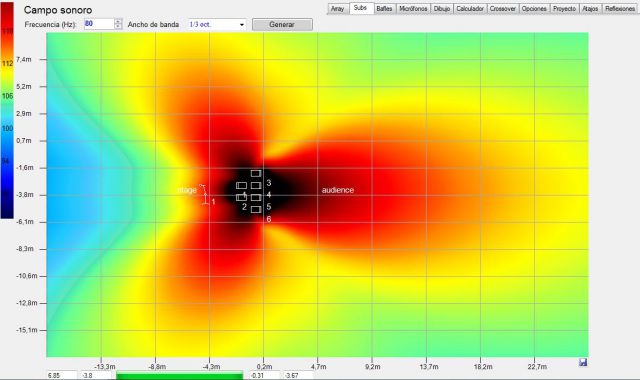Open the Bafles tab
Viewport: 640px width, 380px height.
(x=384, y=9)
